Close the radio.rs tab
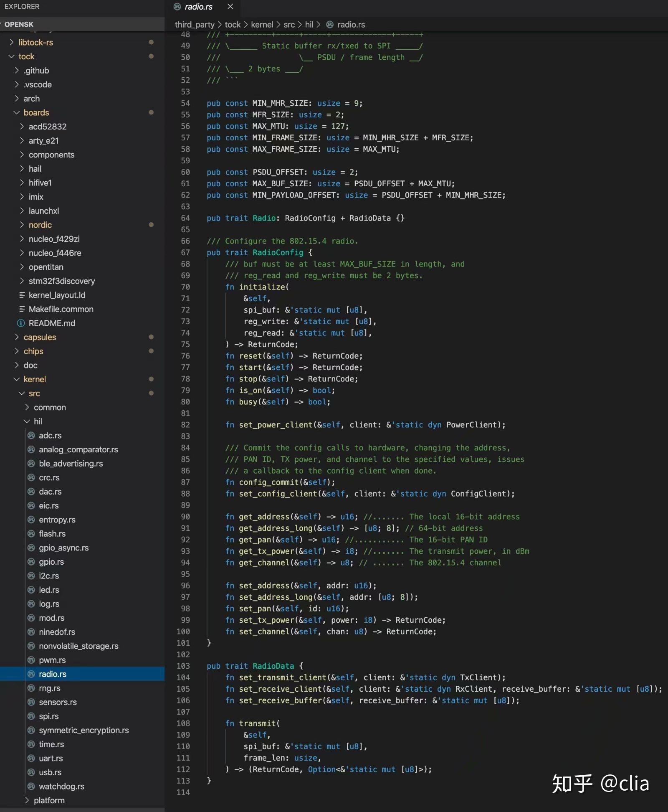This screenshot has height=812, width=668. 231,7
